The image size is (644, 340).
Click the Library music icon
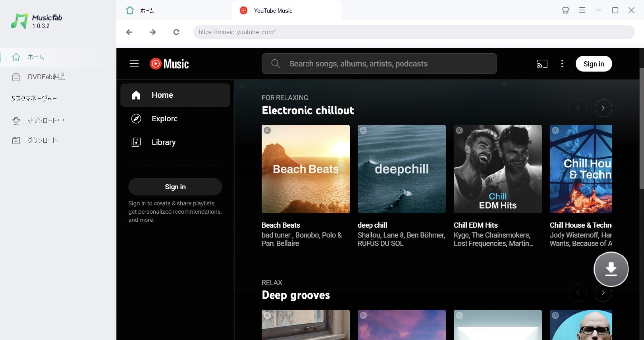(136, 142)
